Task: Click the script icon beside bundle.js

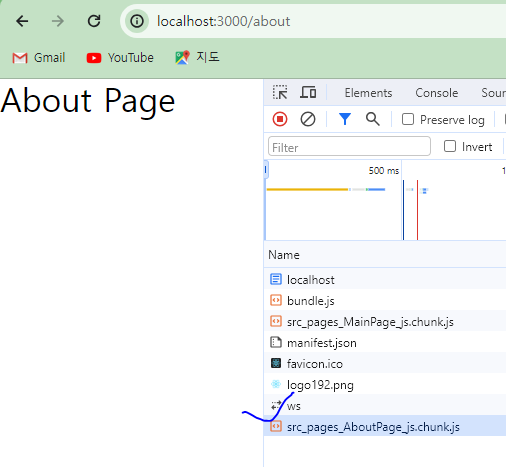Action: 276,300
